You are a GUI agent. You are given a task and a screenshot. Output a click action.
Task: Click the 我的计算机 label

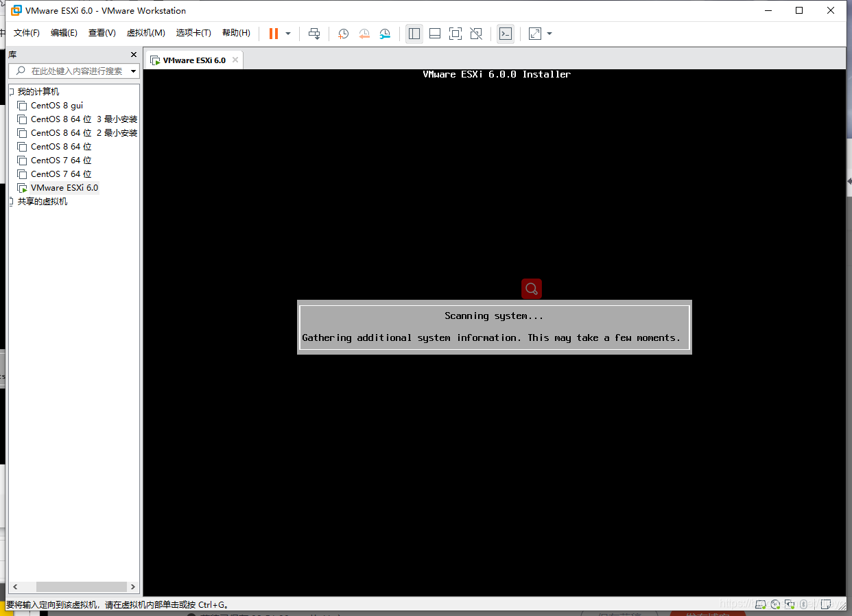coord(38,92)
